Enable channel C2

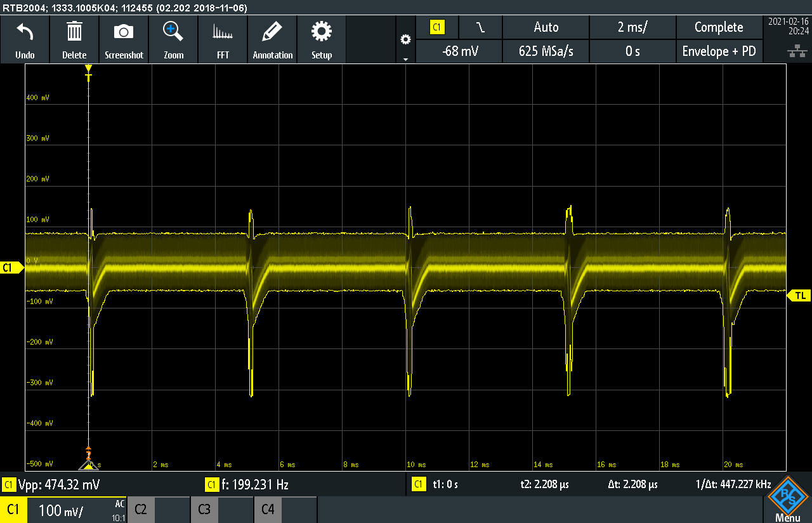140,510
